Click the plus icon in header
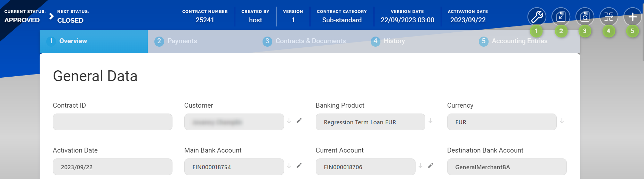Viewport: 644px width, 179px height. coord(633,17)
